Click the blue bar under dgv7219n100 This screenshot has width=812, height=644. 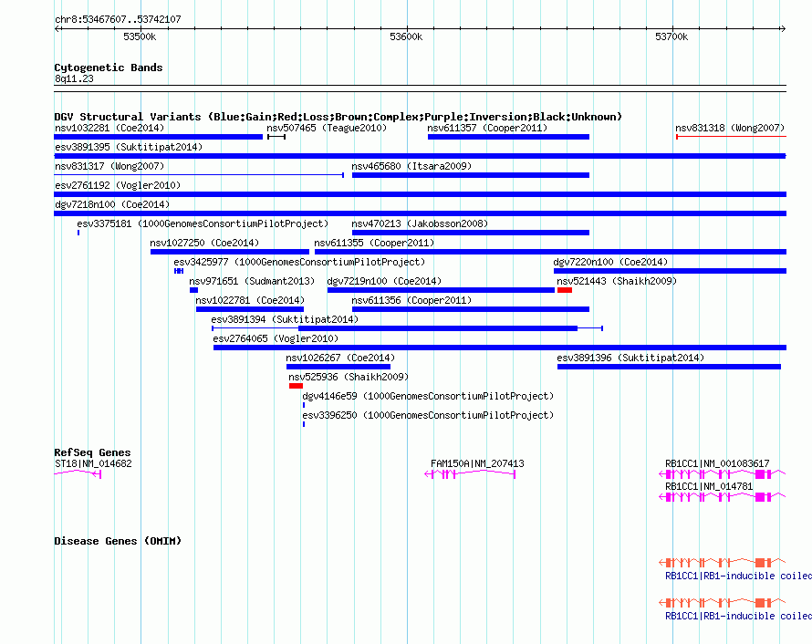click(441, 290)
